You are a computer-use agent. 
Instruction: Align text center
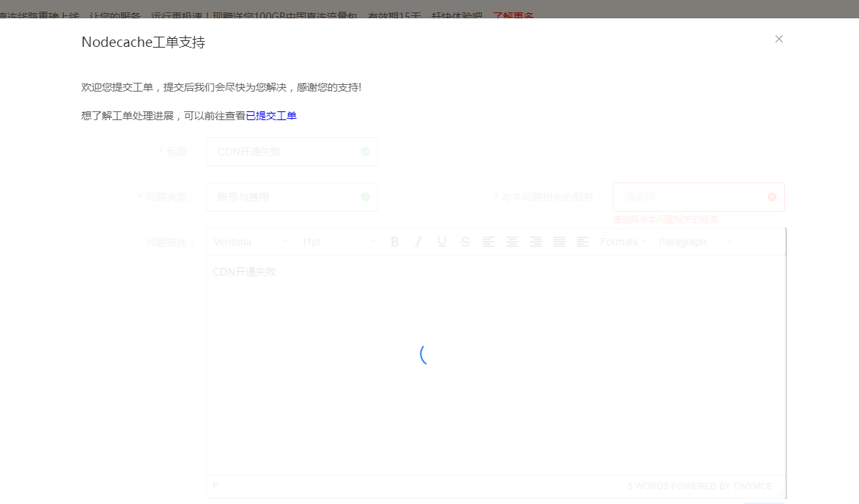(x=512, y=242)
